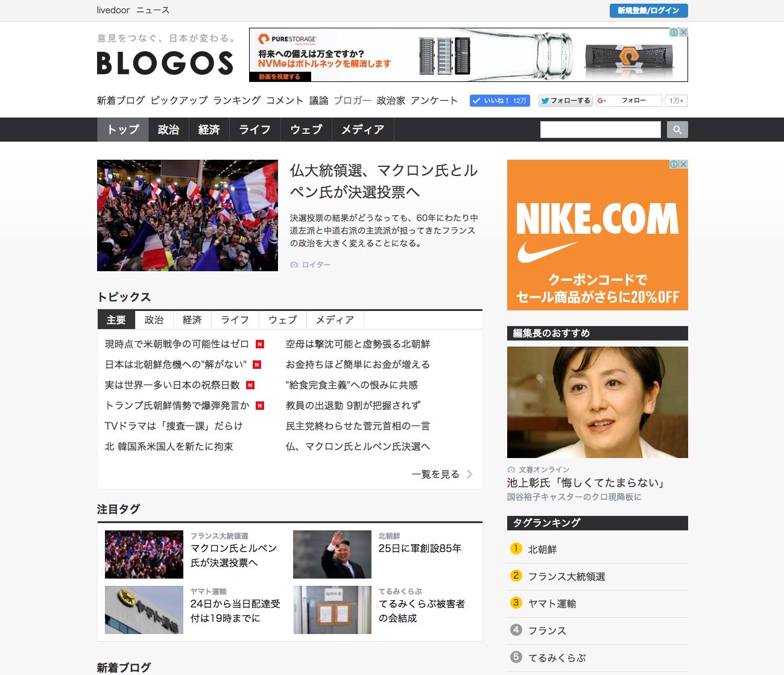The image size is (784, 675).
Task: Click inside the search text field
Action: (600, 130)
